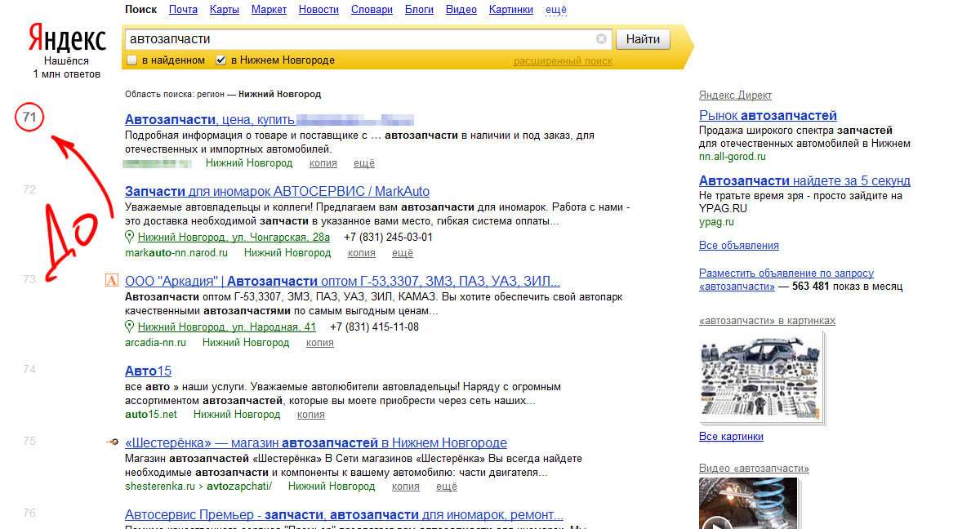Viewport: 980px width, 529px height.
Task: Click "Разместить объявление по запросу" link
Action: click(786, 280)
